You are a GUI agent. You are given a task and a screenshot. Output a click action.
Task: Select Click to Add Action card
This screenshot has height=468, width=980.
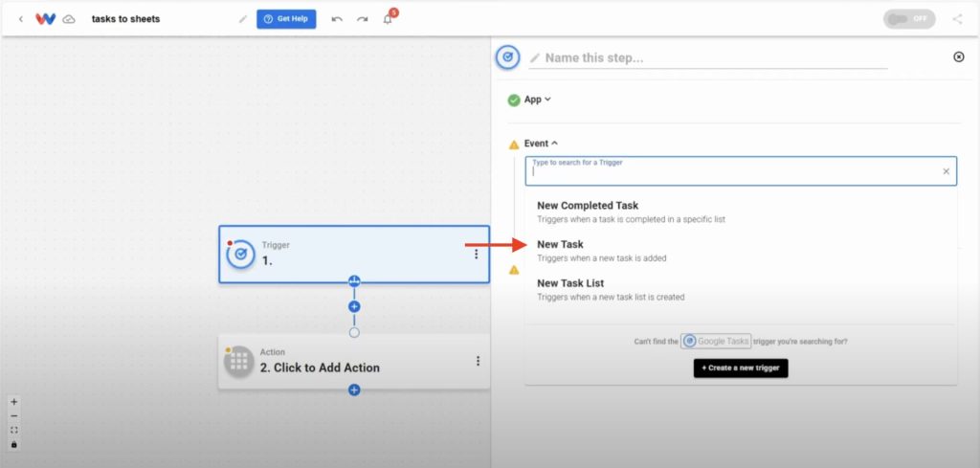click(x=354, y=361)
